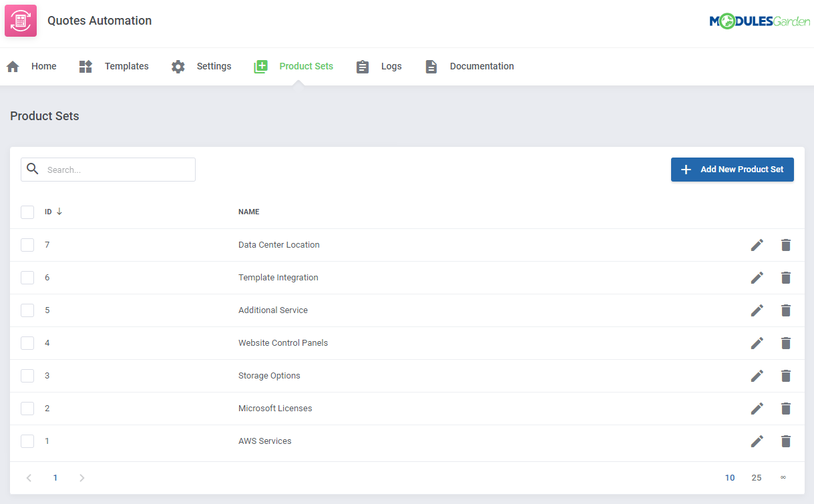Delete the Microsoft Licenses product set
Viewport: 814px width, 504px height.
point(785,409)
